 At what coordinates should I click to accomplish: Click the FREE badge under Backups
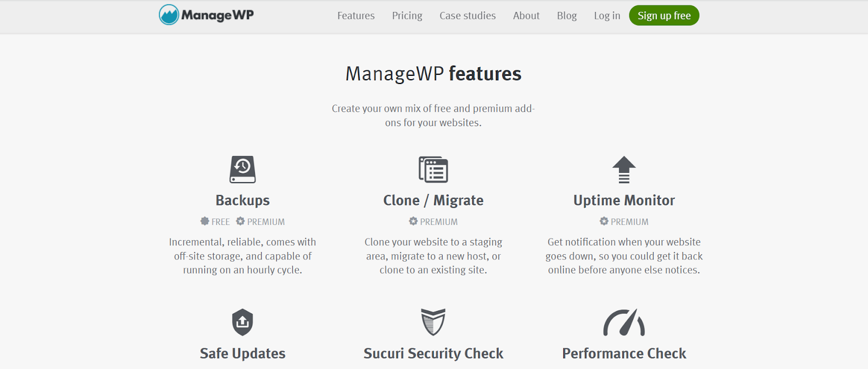click(215, 222)
